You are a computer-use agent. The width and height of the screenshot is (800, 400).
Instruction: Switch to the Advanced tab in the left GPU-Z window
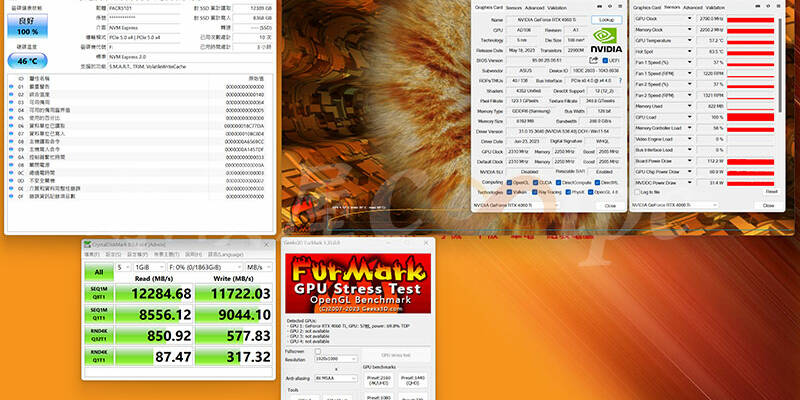click(534, 8)
